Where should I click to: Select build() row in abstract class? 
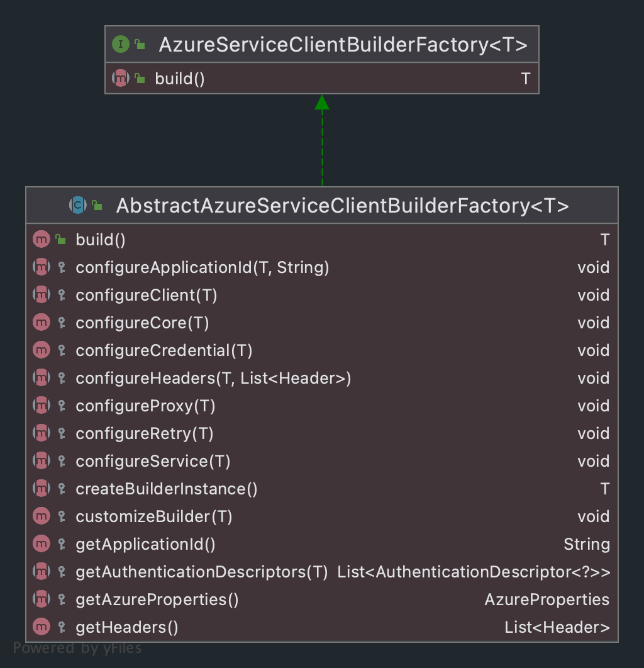pyautogui.click(x=321, y=240)
